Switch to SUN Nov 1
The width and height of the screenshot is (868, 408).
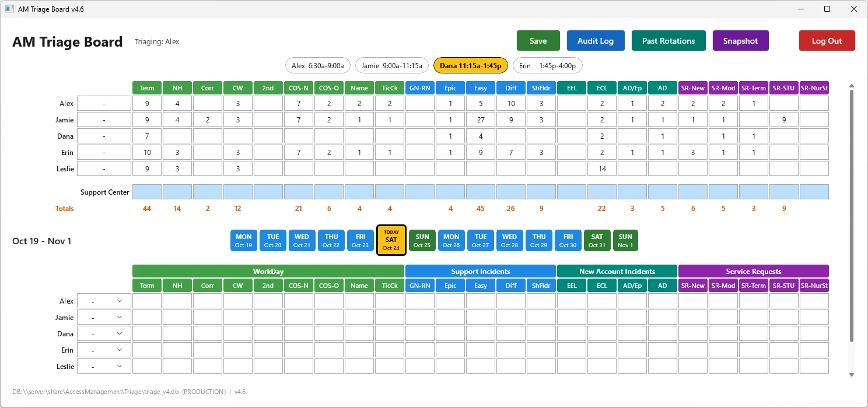625,240
